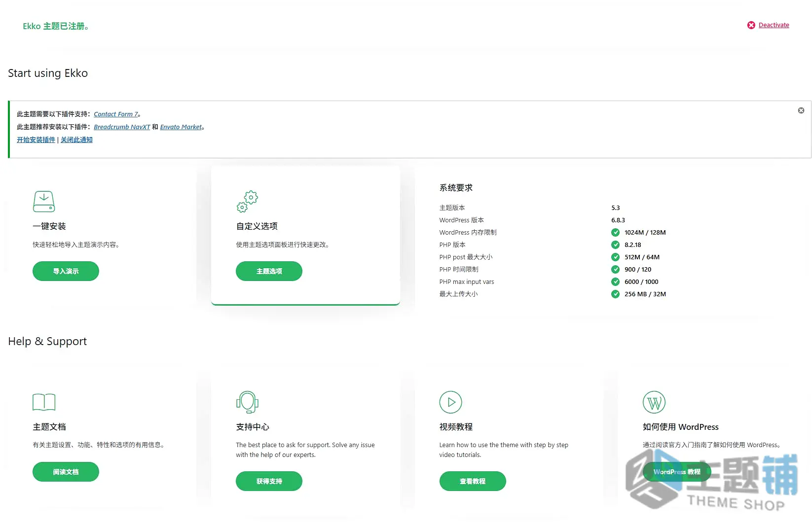Viewport: 812px width, 526px height.
Task: Click the 主题文档 card title
Action: (49, 427)
